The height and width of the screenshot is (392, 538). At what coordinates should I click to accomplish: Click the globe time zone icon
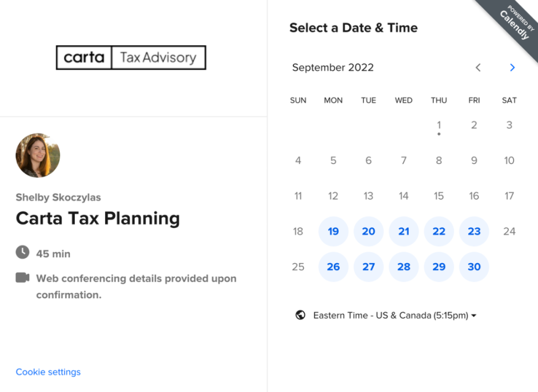(x=301, y=315)
